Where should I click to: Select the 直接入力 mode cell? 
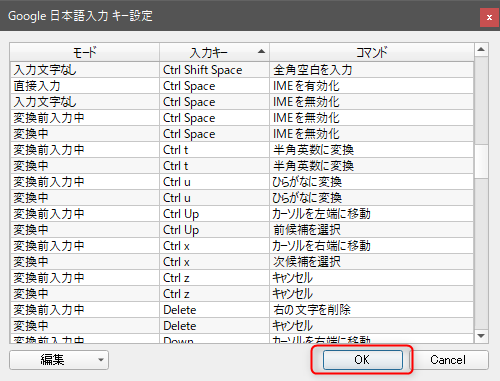tap(85, 86)
